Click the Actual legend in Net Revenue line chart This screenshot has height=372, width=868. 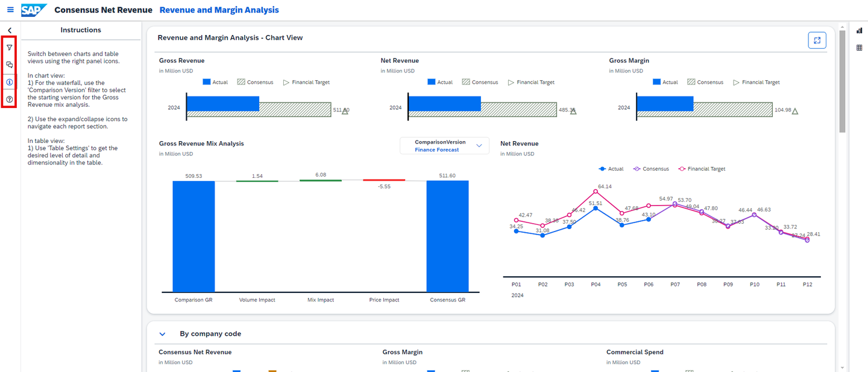[x=611, y=169]
